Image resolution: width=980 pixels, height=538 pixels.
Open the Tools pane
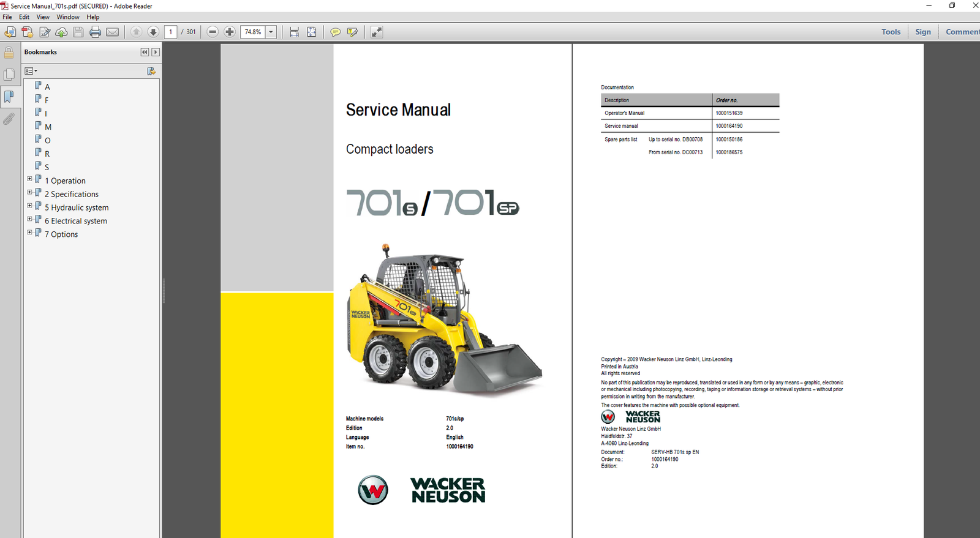tap(891, 32)
